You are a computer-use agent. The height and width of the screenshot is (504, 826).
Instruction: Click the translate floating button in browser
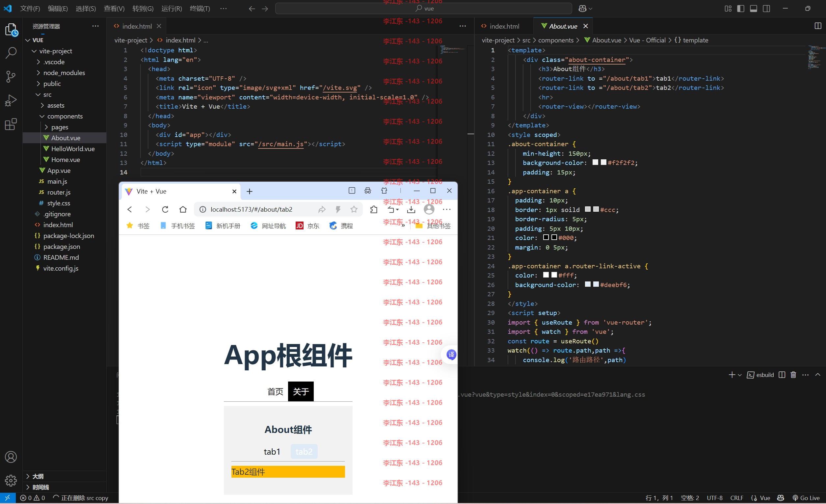click(452, 355)
